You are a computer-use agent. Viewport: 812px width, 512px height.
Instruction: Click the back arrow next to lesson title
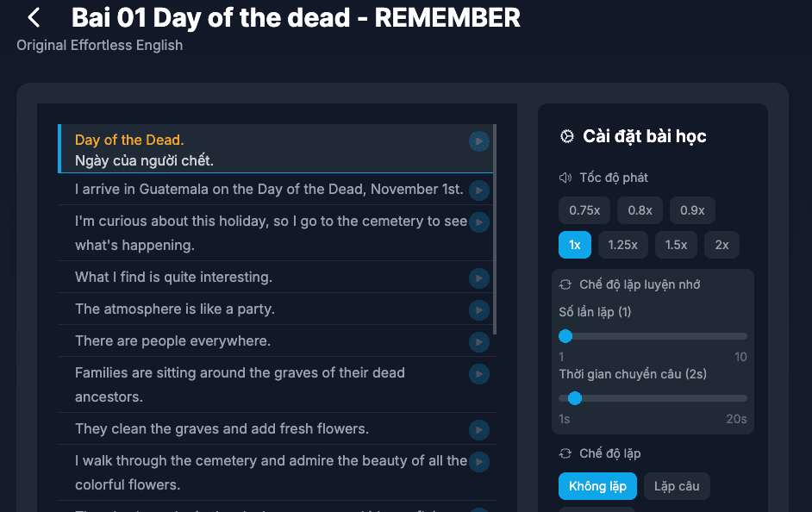tap(34, 17)
